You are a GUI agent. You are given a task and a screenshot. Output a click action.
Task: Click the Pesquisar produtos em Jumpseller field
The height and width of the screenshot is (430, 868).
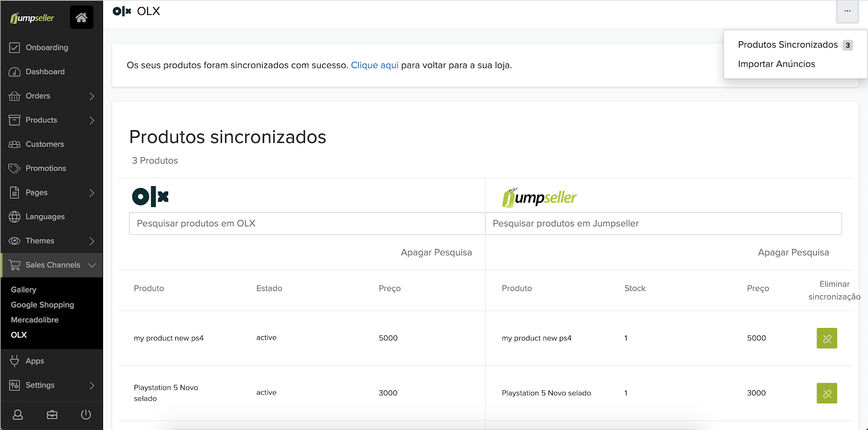click(663, 224)
